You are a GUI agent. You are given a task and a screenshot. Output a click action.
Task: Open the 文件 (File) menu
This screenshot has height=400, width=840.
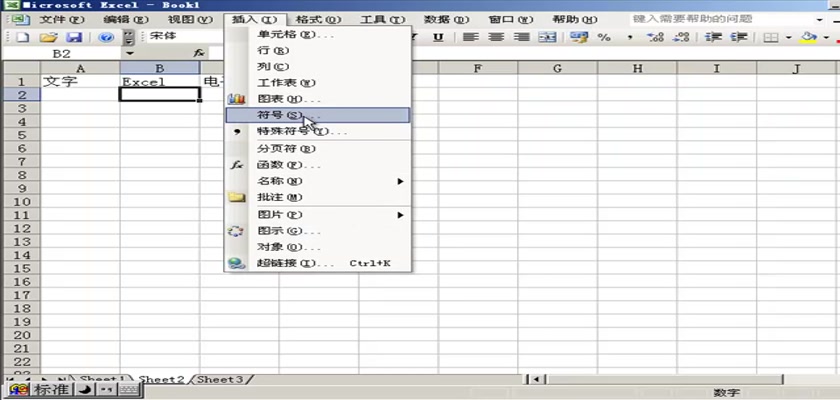[x=62, y=20]
